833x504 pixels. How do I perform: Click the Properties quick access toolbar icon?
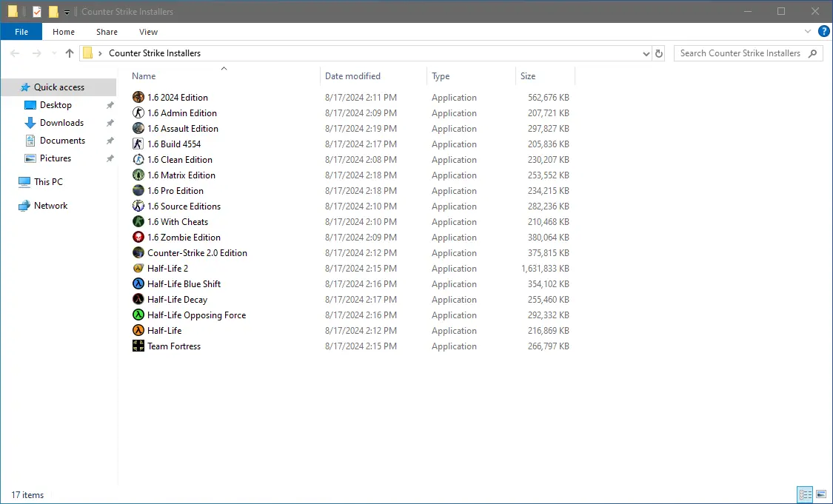coord(37,11)
